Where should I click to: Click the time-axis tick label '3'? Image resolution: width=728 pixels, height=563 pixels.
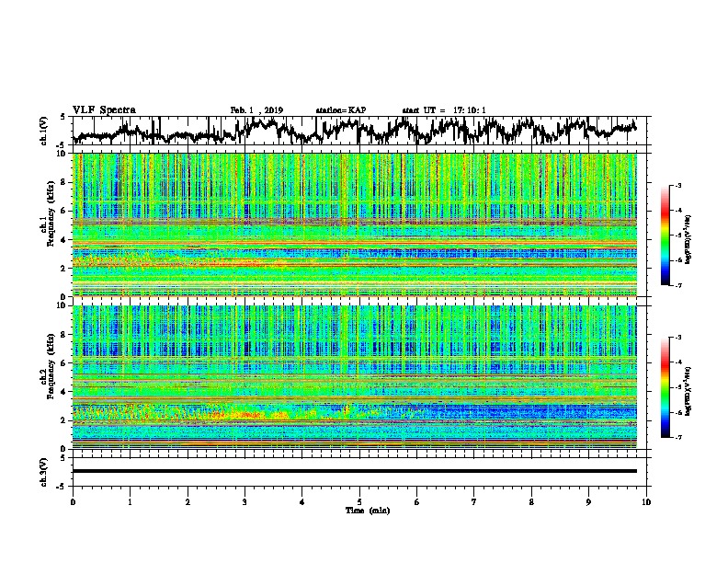[245, 502]
